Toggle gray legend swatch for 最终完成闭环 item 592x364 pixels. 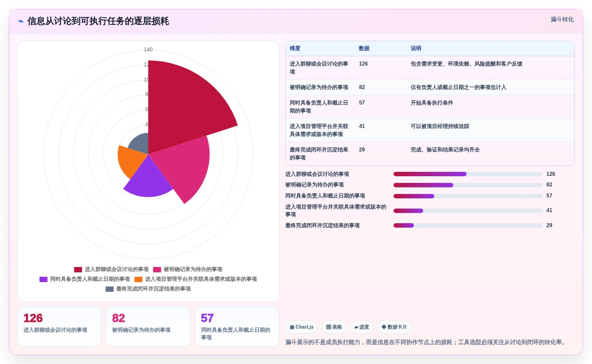tap(109, 289)
